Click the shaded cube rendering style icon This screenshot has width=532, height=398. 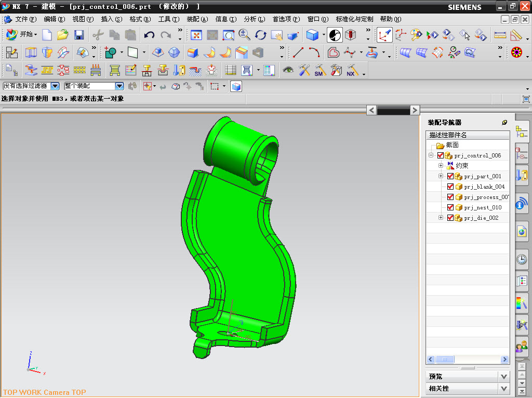point(312,35)
